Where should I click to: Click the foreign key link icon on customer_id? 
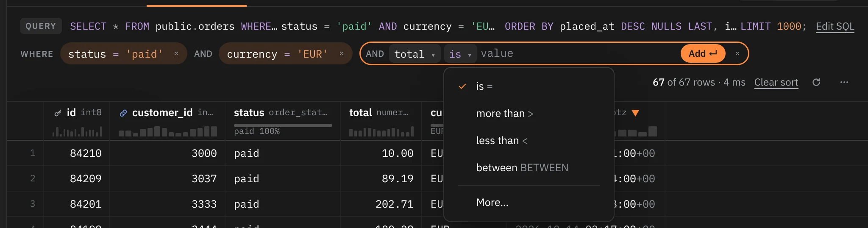point(123,113)
